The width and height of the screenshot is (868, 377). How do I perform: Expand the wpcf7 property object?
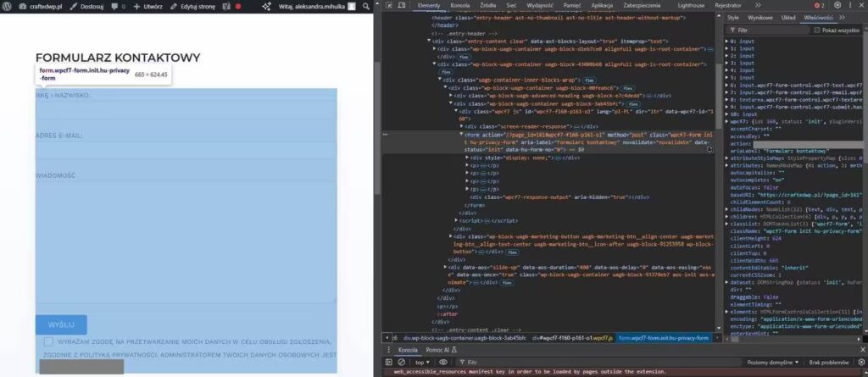pos(726,121)
